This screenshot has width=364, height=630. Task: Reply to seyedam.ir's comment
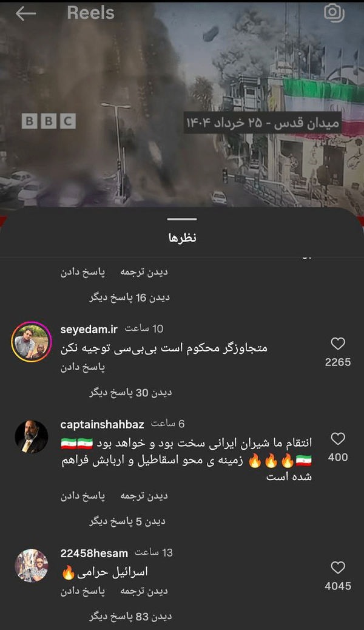click(x=83, y=367)
